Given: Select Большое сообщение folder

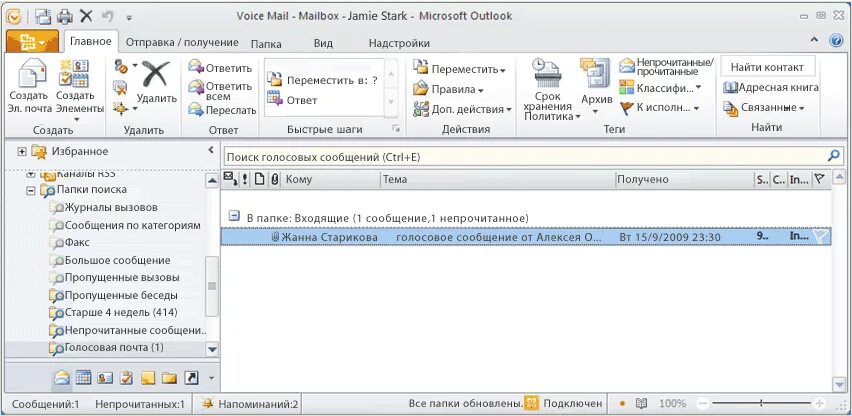Looking at the screenshot, I should 110,260.
